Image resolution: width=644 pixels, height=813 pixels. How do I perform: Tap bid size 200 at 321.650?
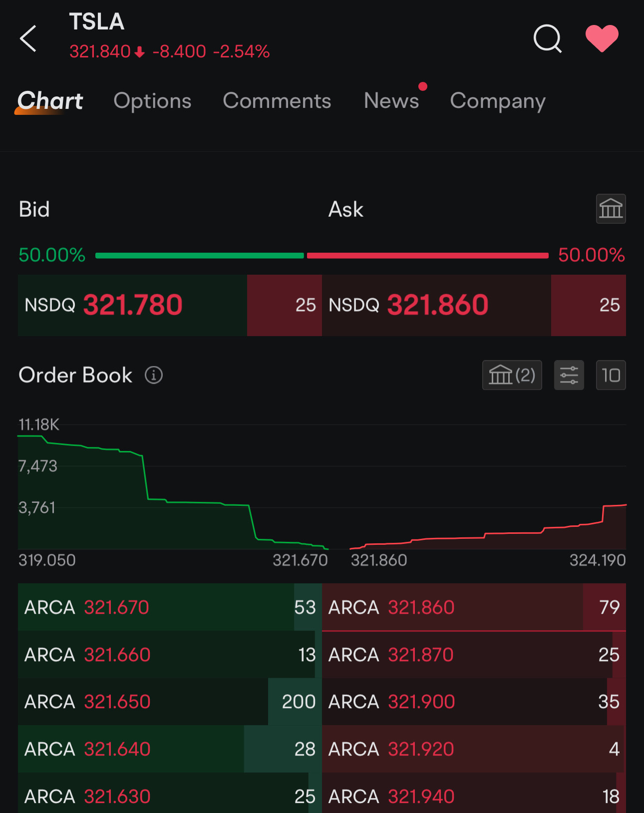(299, 702)
